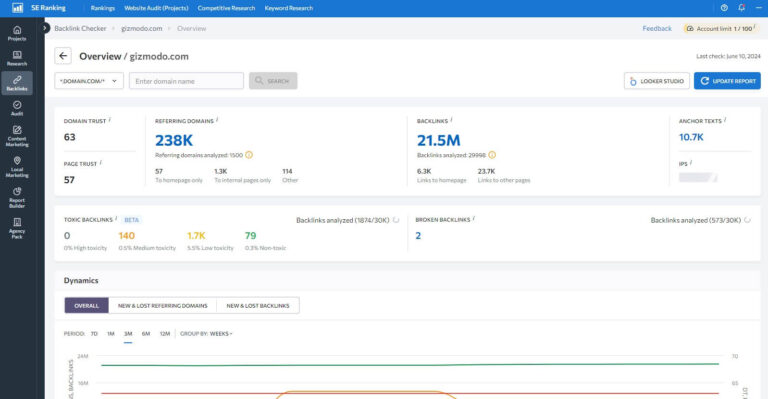Click the broken backlinks loading spinner
The image size is (768, 399).
747,220
